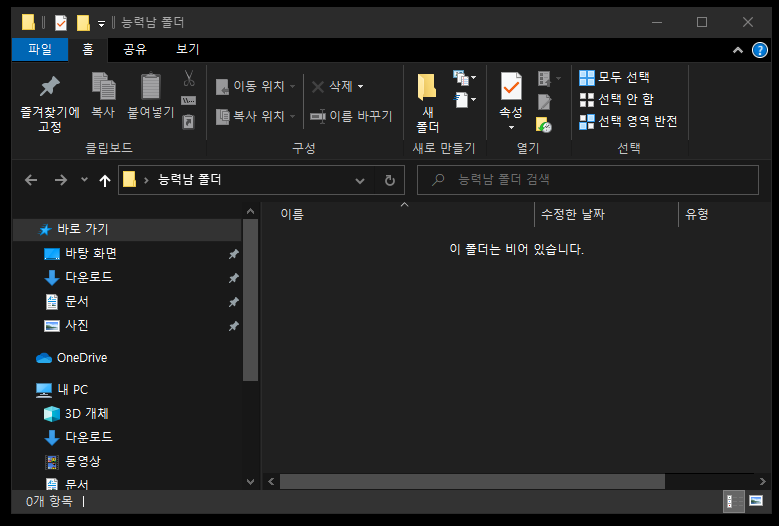Click the Copy path icon in clipboard group
The height and width of the screenshot is (526, 779).
pyautogui.click(x=189, y=101)
